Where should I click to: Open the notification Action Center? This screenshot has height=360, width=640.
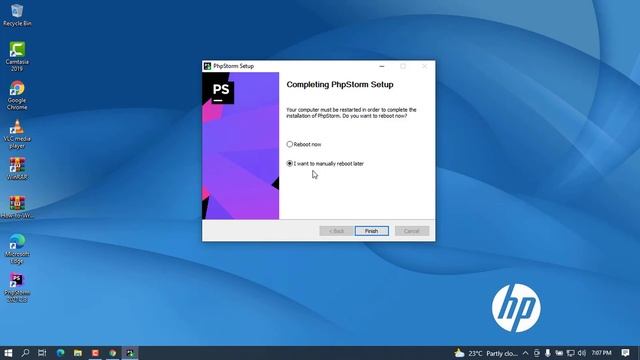coord(625,353)
